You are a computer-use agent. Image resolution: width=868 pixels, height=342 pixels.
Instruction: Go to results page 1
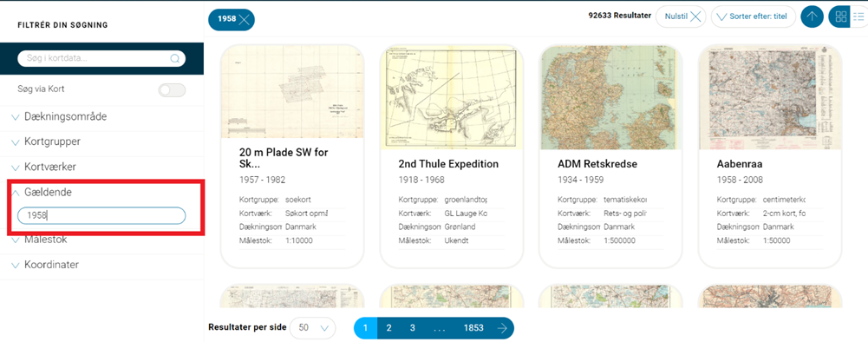tap(365, 327)
